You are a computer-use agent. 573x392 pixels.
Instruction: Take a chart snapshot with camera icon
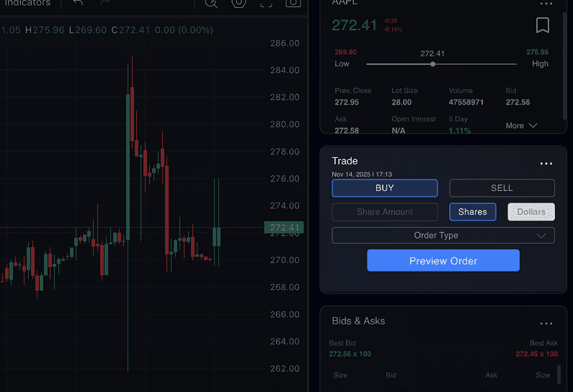point(293,4)
